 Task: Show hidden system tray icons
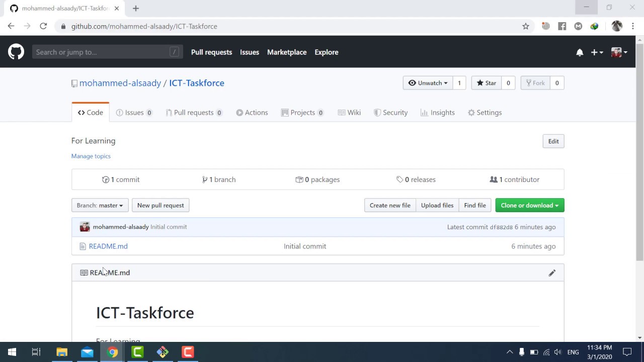tap(510, 352)
